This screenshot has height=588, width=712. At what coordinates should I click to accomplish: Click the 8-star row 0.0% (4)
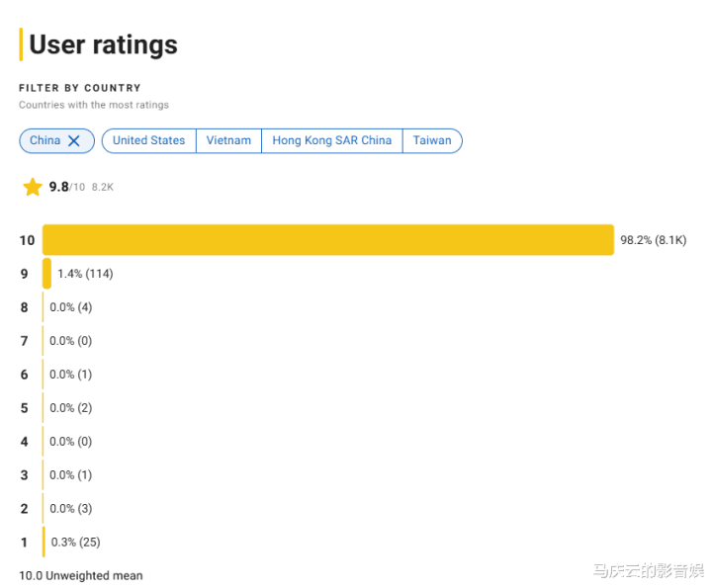[71, 307]
